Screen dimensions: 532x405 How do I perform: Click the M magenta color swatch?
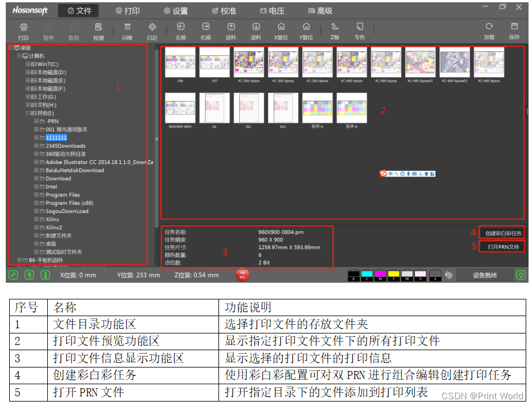pyautogui.click(x=381, y=274)
